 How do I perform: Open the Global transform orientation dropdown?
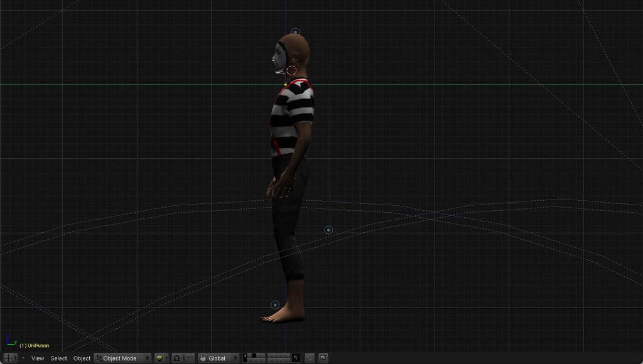point(218,358)
